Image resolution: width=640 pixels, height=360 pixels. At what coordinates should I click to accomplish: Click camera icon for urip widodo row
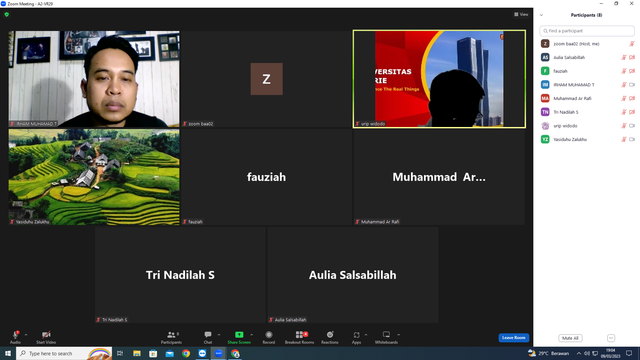point(632,126)
